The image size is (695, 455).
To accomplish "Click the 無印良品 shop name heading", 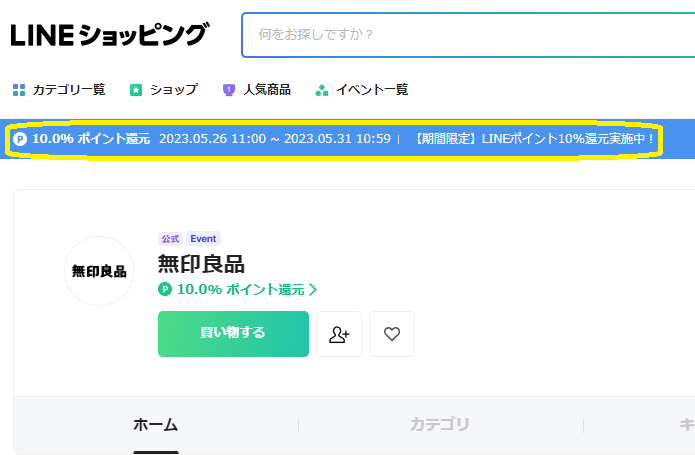I will click(201, 264).
